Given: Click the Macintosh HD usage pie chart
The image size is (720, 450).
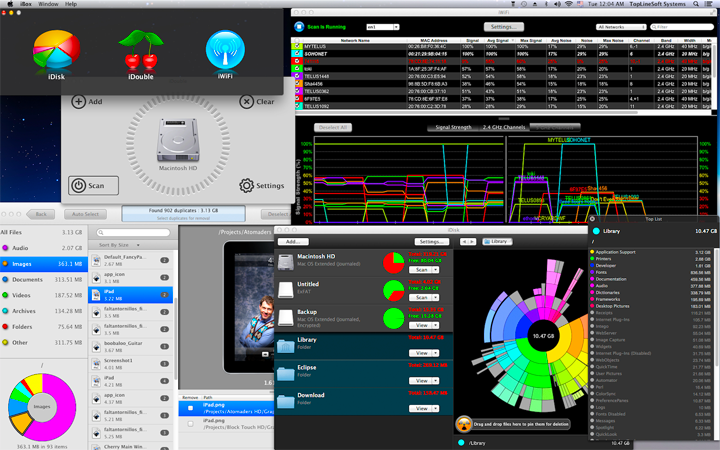Looking at the screenshot, I should click(x=394, y=263).
